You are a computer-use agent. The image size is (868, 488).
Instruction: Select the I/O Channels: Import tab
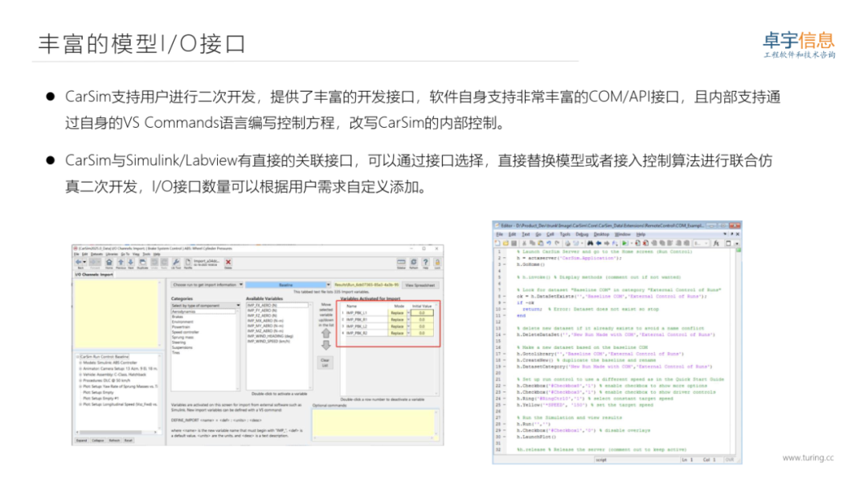pyautogui.click(x=94, y=275)
